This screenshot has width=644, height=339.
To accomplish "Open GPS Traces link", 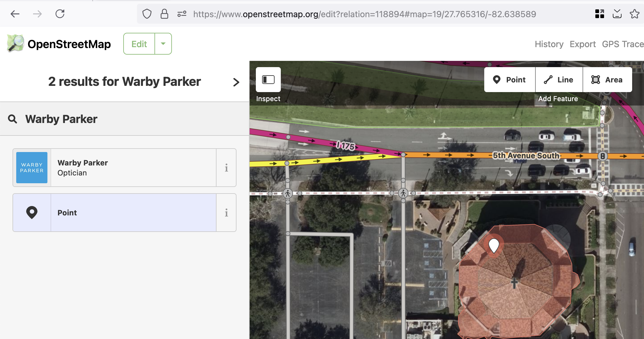I will point(623,44).
